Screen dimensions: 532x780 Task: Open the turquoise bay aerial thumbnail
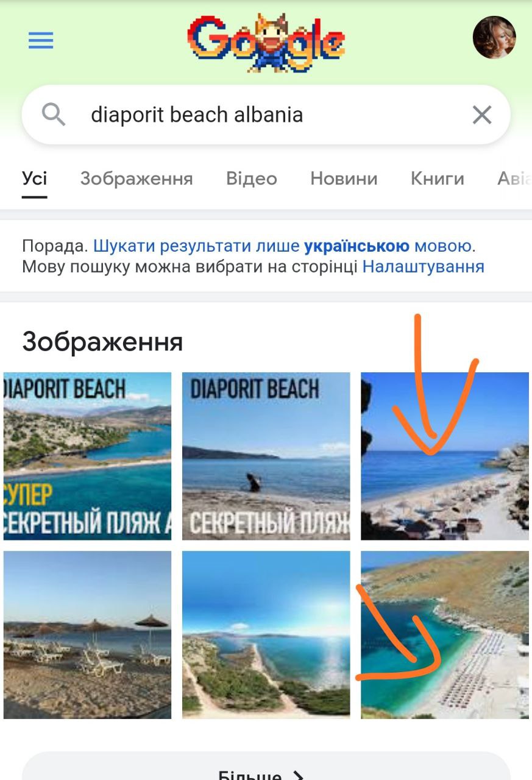[x=445, y=635]
